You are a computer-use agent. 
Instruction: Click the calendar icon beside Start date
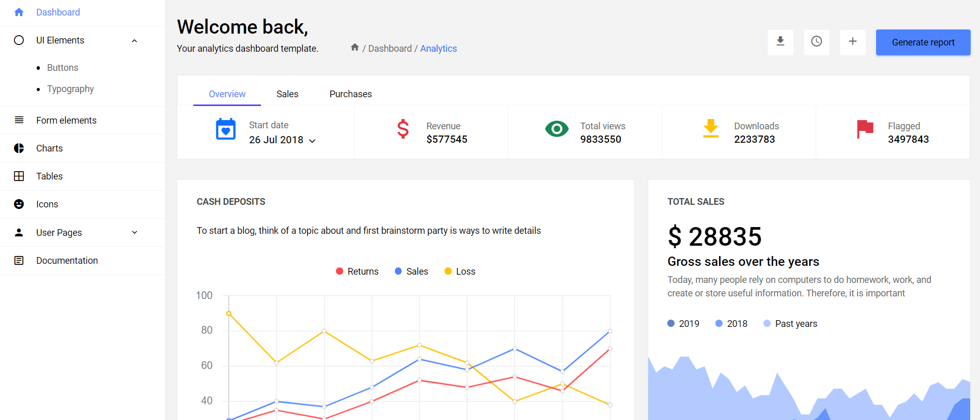tap(225, 129)
